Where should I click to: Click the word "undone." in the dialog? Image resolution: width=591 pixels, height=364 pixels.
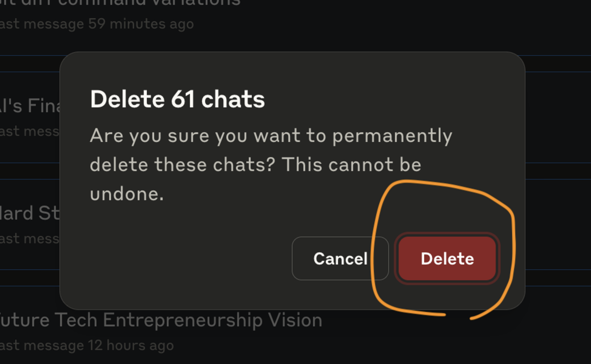(126, 194)
